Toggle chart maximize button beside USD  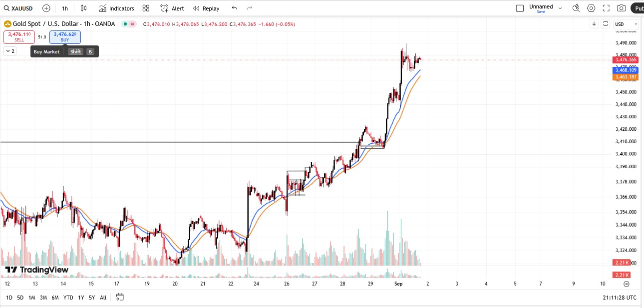coord(606,24)
